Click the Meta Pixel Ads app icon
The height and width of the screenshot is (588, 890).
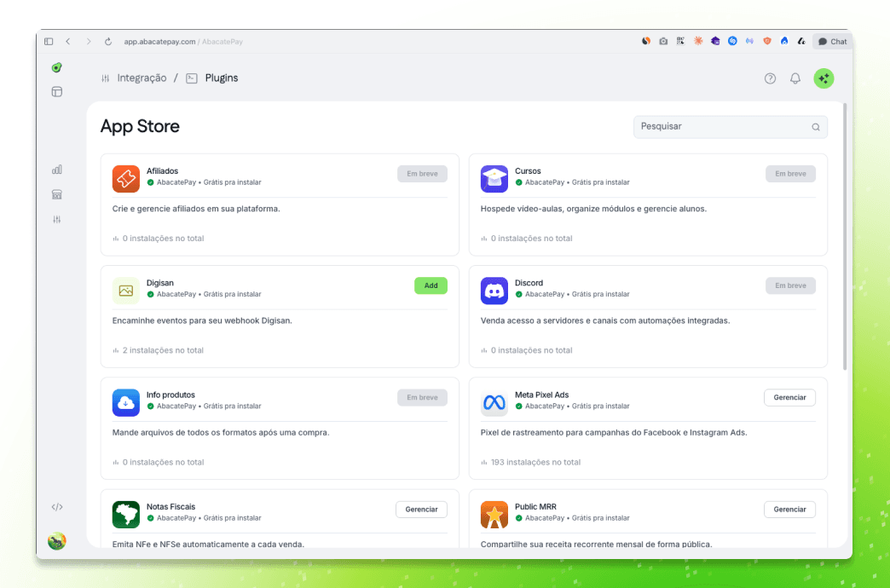point(494,402)
